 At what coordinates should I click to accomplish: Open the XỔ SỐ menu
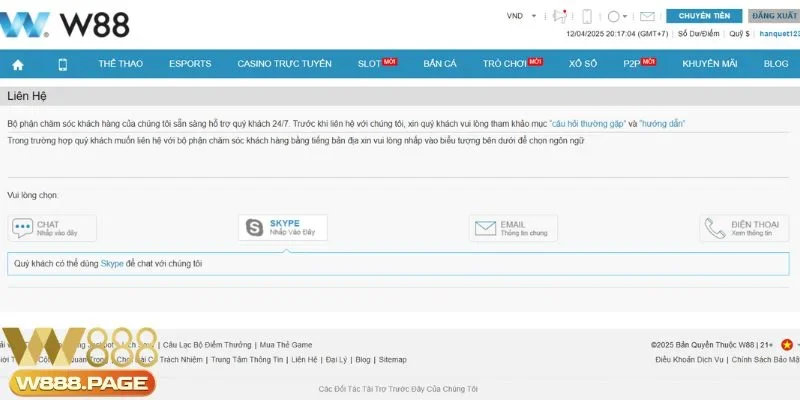pos(583,64)
